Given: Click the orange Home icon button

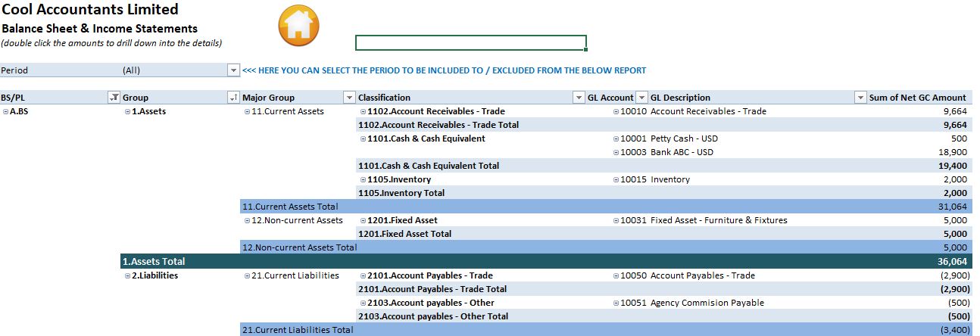Looking at the screenshot, I should [299, 26].
